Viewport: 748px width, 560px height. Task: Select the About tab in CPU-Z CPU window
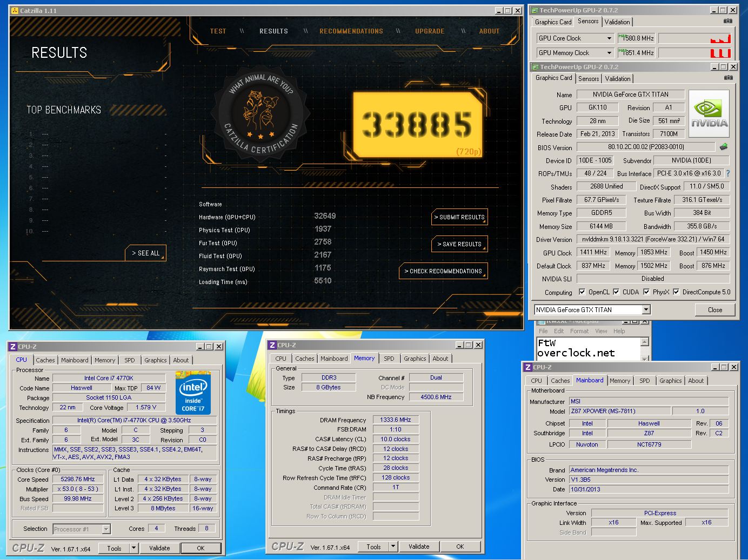[x=181, y=360]
